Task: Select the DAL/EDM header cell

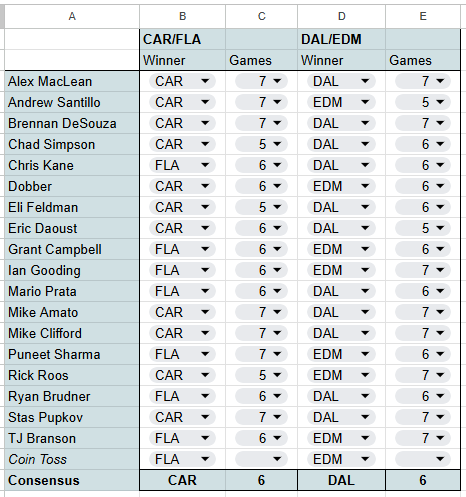Action: click(x=341, y=39)
